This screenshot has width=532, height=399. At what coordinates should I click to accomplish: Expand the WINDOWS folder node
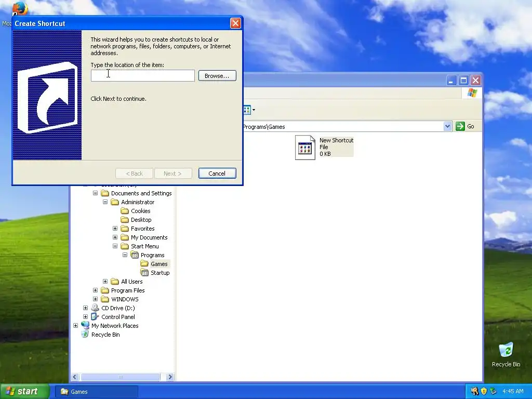tap(96, 299)
